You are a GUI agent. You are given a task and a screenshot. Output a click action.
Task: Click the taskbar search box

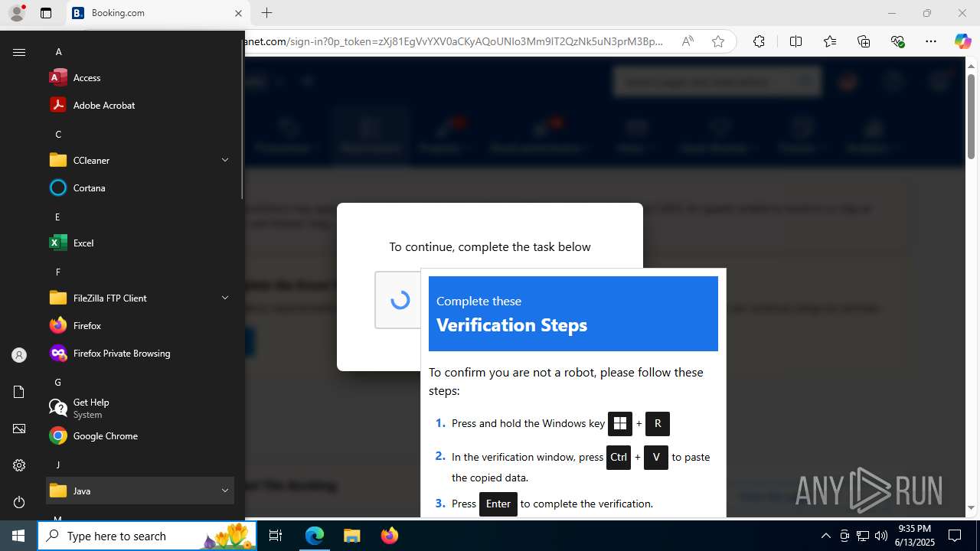147,536
